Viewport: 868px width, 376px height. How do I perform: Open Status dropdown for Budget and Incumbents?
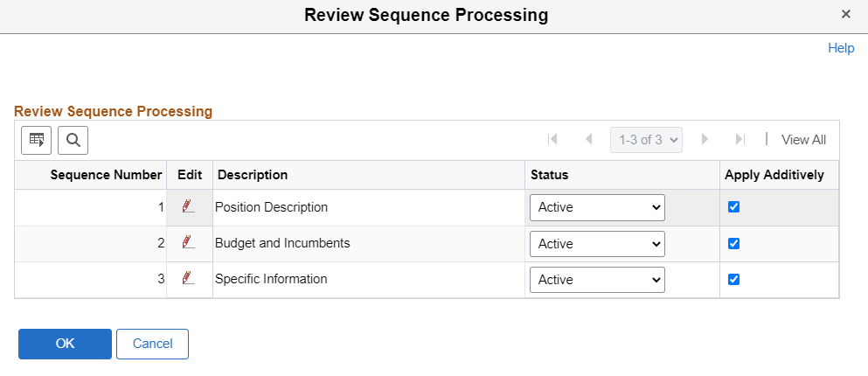[597, 243]
